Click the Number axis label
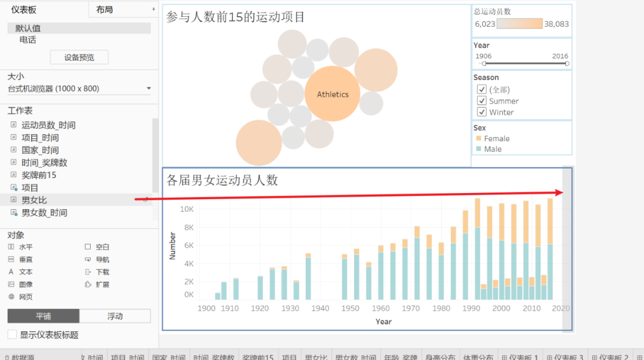 point(172,246)
